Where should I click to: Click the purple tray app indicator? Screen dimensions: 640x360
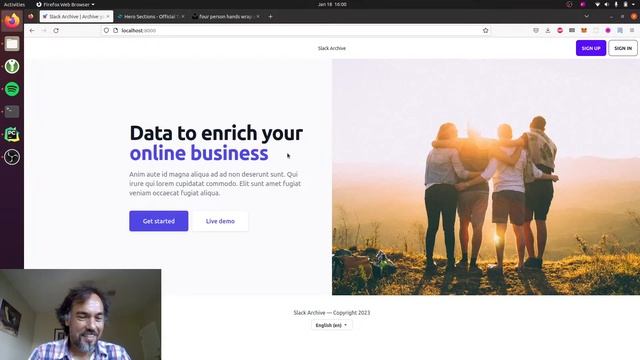click(583, 4)
